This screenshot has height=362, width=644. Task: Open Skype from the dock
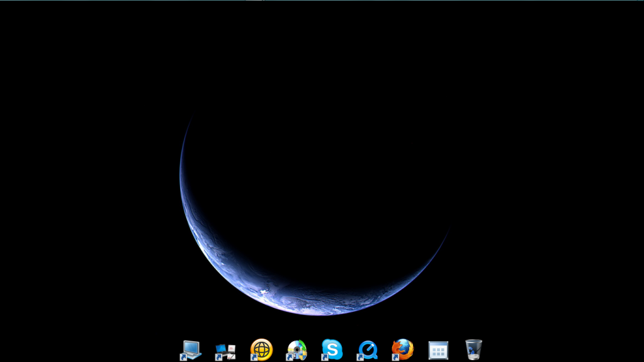point(332,349)
